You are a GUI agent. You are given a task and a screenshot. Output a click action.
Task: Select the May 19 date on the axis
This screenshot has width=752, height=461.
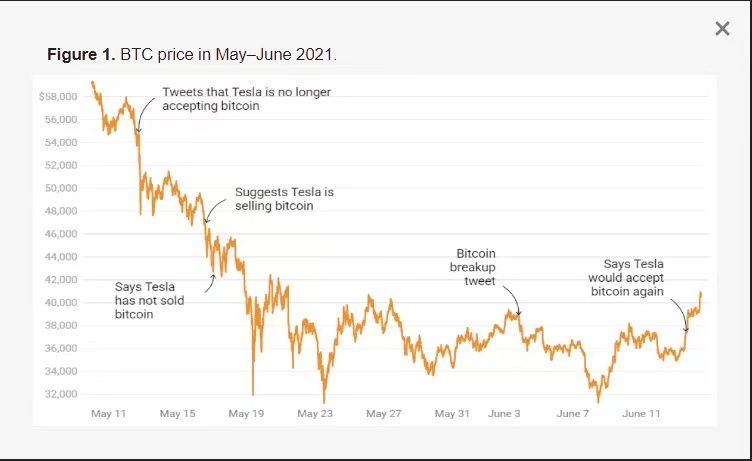pyautogui.click(x=246, y=414)
